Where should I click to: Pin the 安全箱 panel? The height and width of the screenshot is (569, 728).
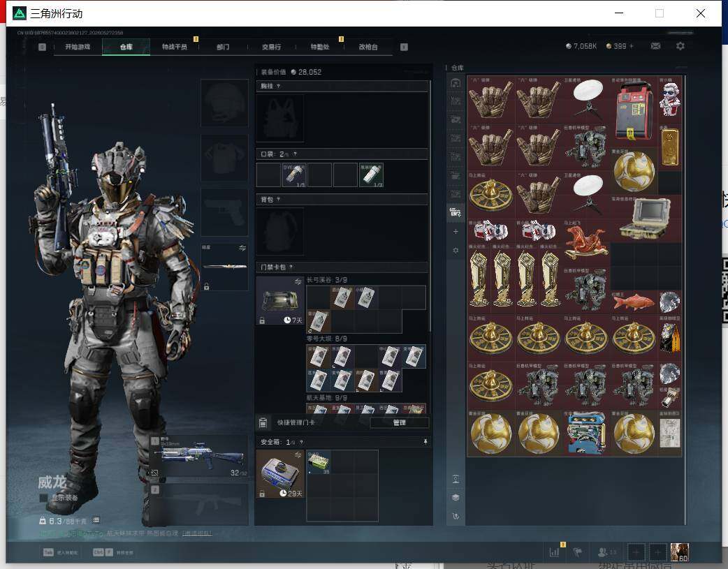[425, 443]
